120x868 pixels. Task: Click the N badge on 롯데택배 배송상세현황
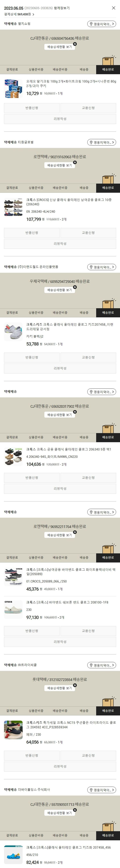pyautogui.click(x=75, y=685)
